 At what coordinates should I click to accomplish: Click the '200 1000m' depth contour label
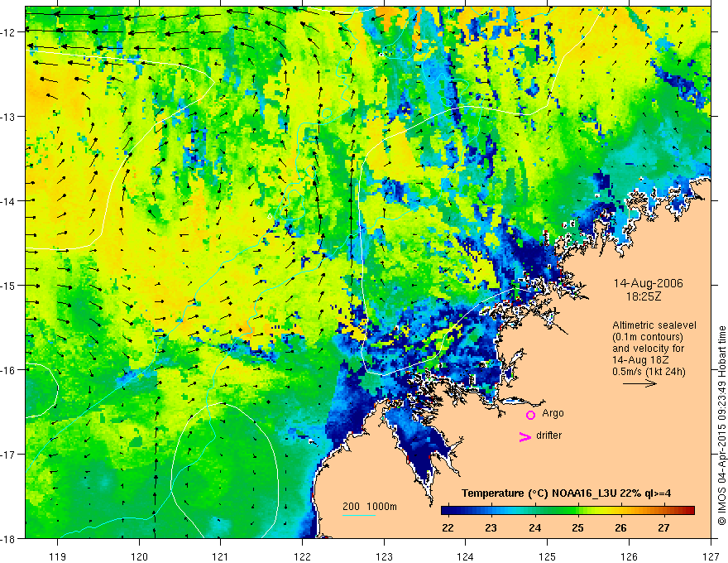point(370,507)
